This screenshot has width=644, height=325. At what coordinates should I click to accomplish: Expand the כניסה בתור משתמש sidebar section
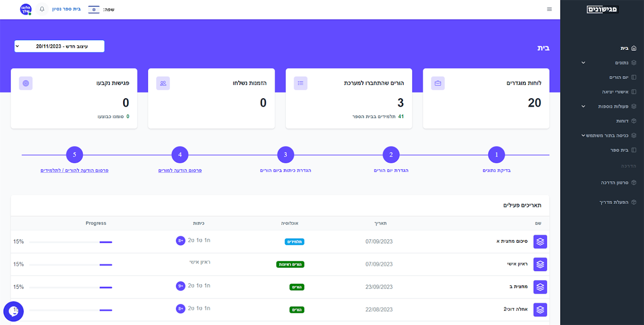click(x=609, y=136)
